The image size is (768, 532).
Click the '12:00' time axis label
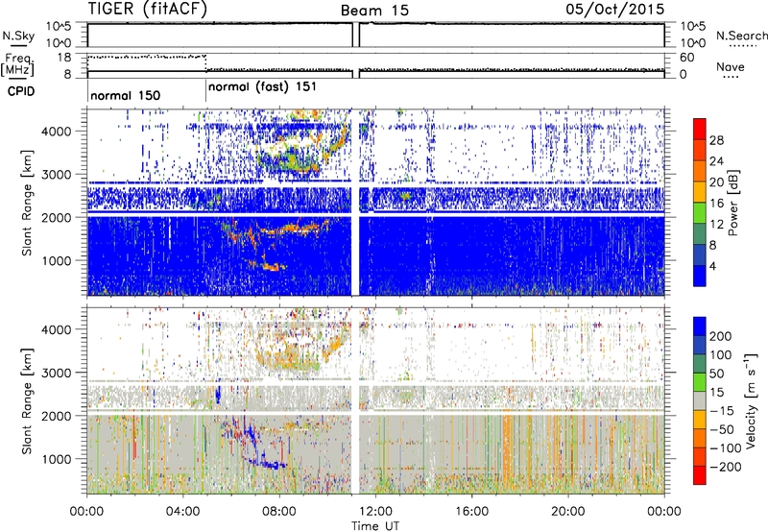point(375,511)
